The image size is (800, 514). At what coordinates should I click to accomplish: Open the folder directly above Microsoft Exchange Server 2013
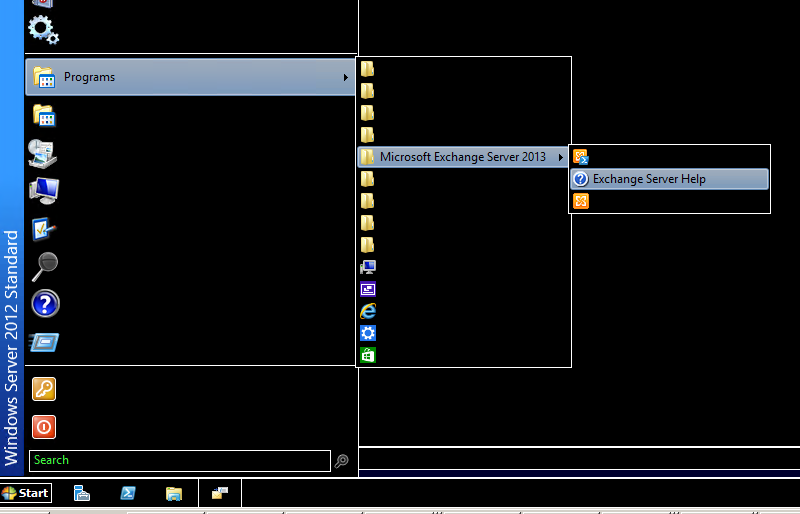tap(367, 135)
